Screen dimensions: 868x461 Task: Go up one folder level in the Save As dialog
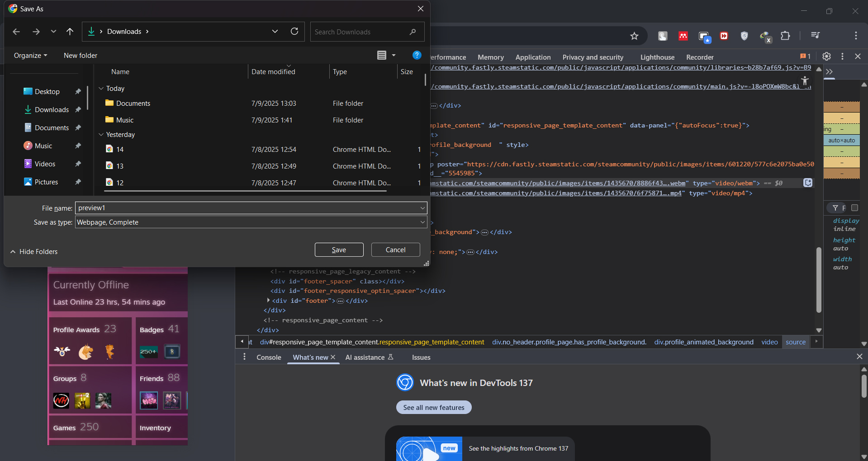[x=70, y=32]
